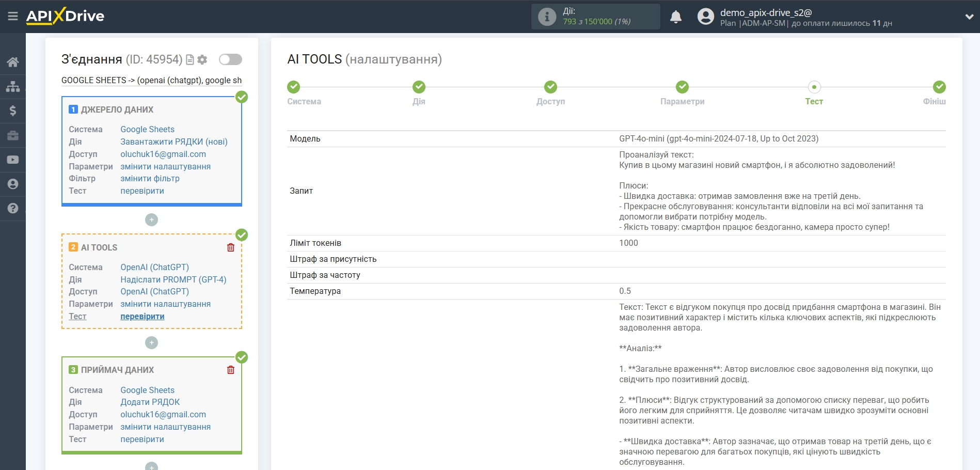The width and height of the screenshot is (980, 470).
Task: Click the Ліміт токенів value 1000
Action: click(628, 243)
